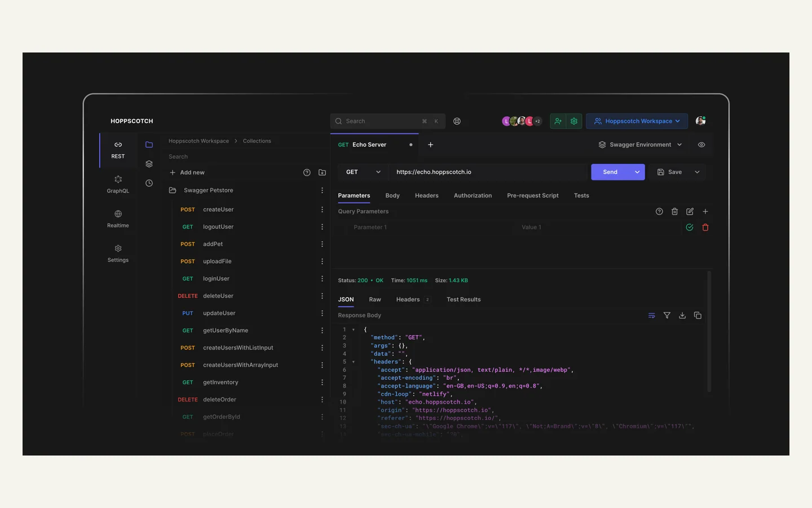Focus the top Search bar

(x=388, y=121)
